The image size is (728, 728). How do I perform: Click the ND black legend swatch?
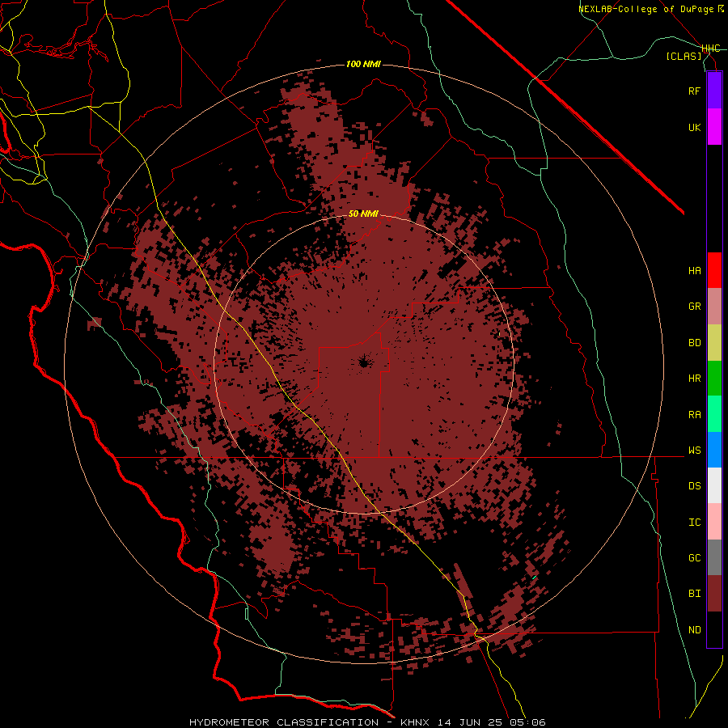[714, 629]
